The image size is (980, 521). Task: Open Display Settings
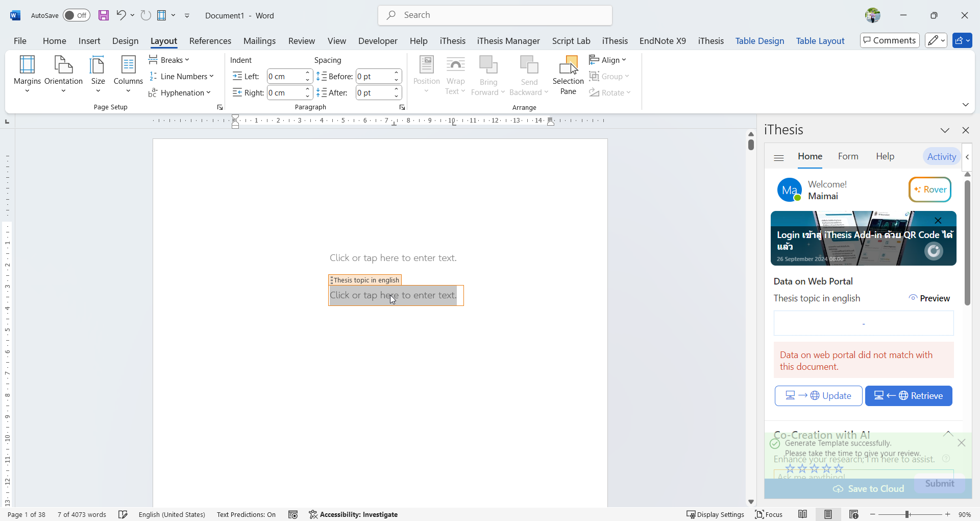[715, 514]
